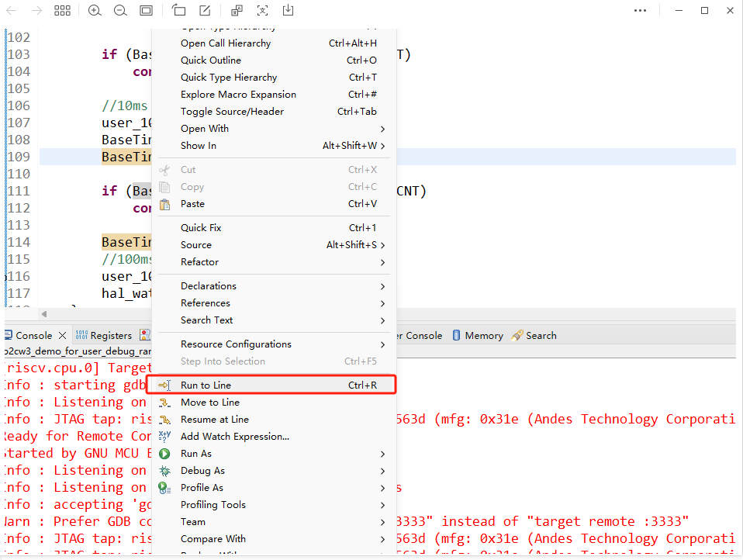Click the save/download image icon

[288, 11]
